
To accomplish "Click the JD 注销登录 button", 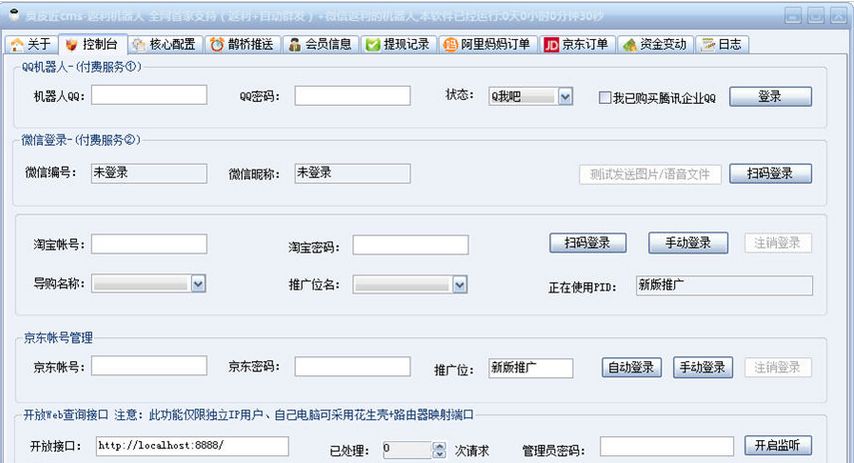I will click(778, 367).
